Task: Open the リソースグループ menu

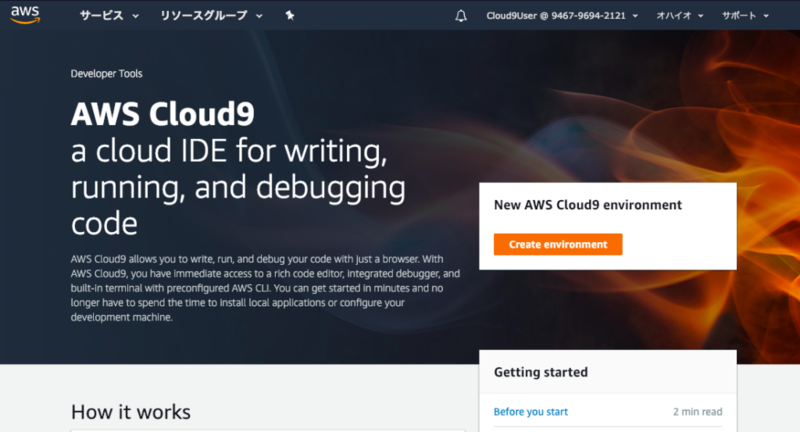Action: 211,16
